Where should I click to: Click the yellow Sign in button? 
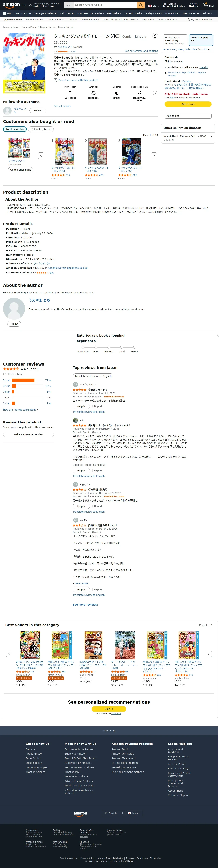(109, 709)
